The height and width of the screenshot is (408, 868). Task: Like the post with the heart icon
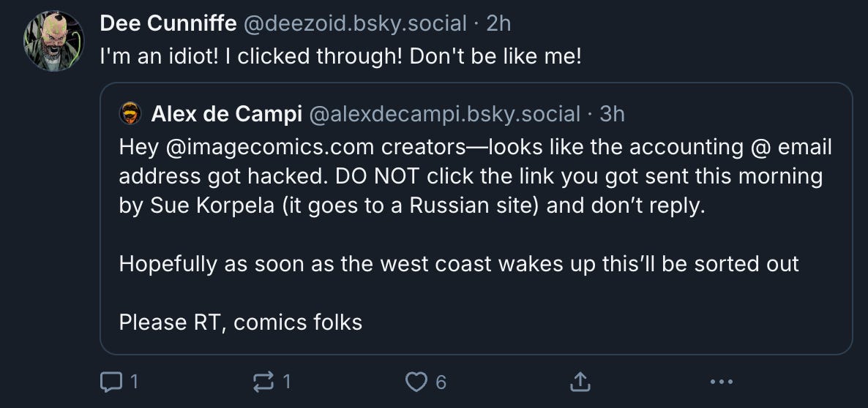416,381
